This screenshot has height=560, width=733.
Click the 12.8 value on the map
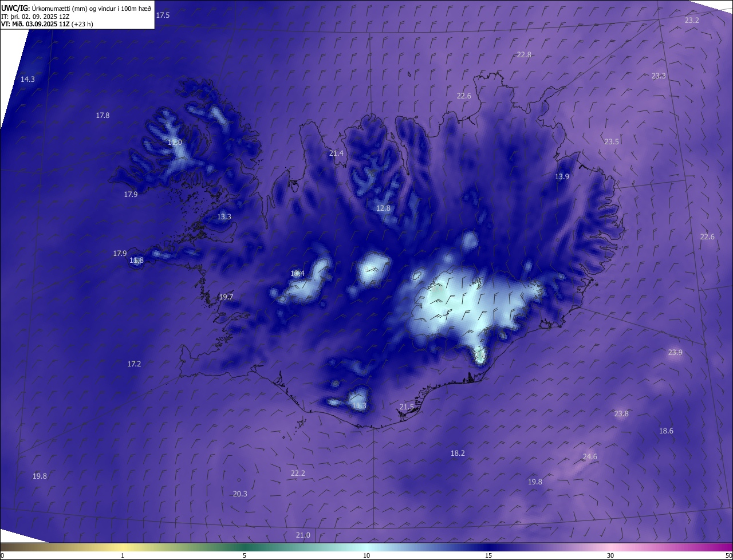tap(383, 208)
